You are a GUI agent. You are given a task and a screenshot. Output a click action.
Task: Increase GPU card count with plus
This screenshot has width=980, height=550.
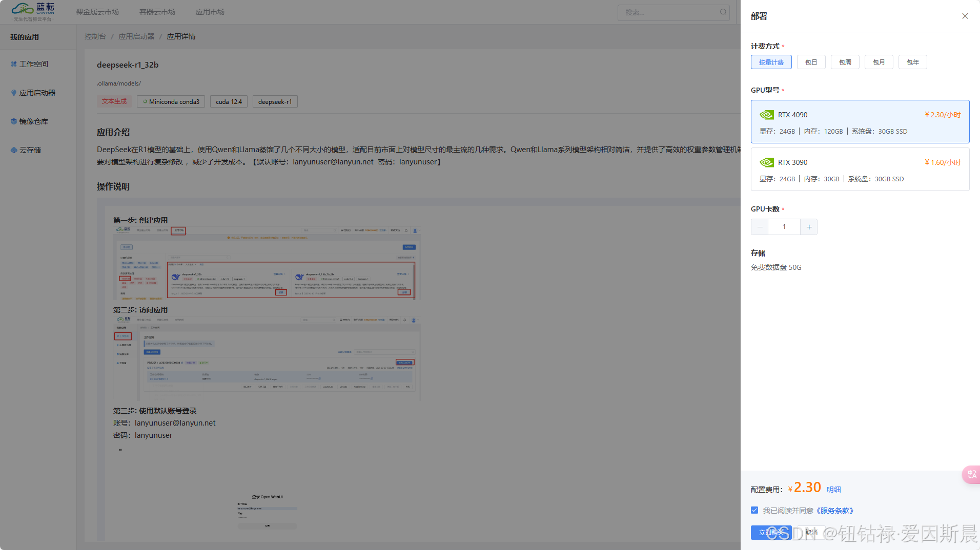[x=809, y=227]
